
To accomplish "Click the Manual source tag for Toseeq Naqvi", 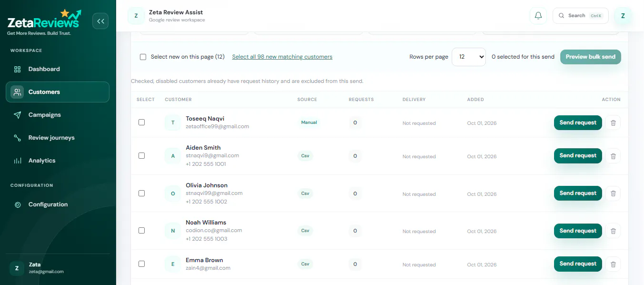I will (309, 122).
